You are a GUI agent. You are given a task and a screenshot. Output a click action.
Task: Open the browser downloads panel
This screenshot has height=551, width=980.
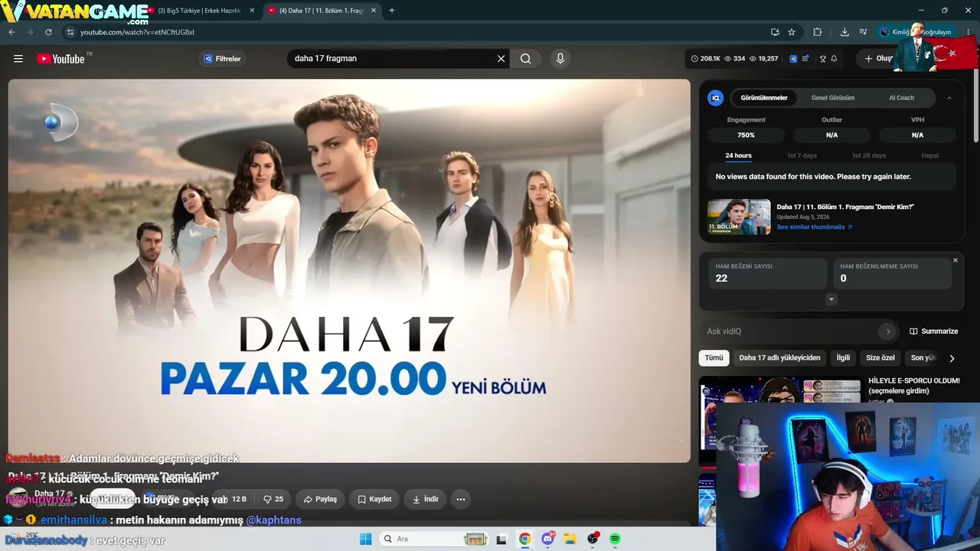click(x=844, y=32)
